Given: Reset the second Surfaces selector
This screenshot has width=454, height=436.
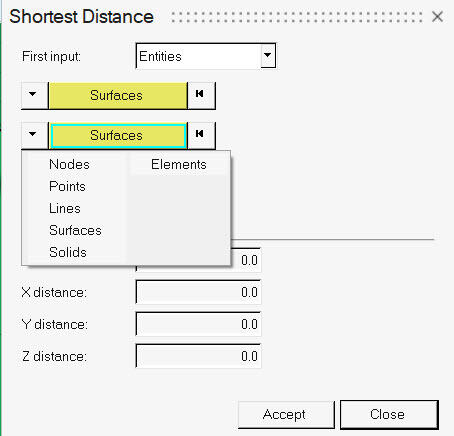Looking at the screenshot, I should tap(201, 135).
